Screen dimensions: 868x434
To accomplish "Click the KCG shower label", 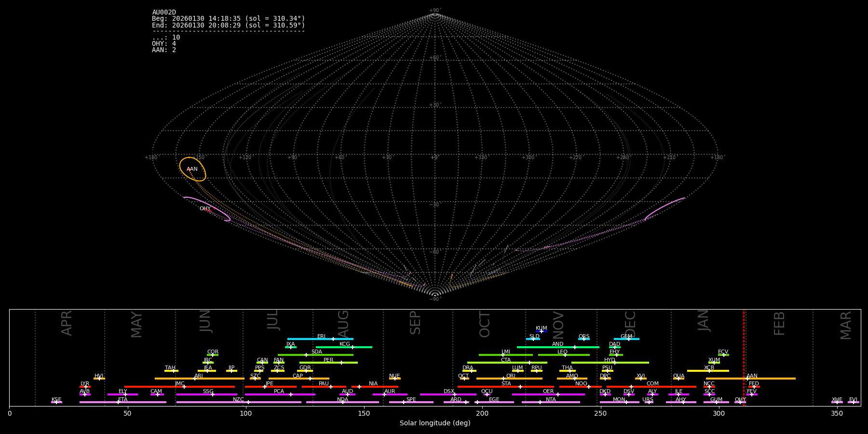I will click(x=345, y=344).
